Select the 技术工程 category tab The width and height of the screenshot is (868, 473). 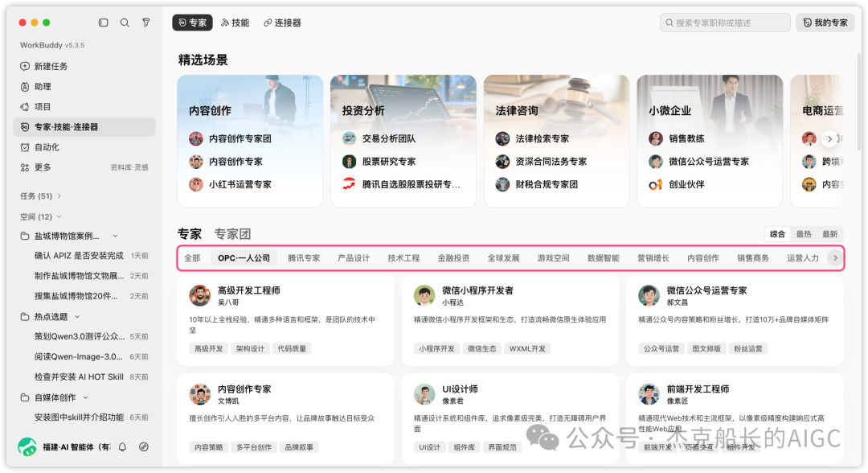pyautogui.click(x=403, y=258)
